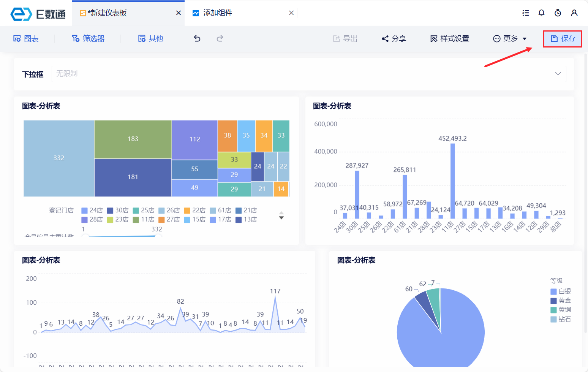Screen dimensions: 588x372
Task: Click the E数通 logo
Action: pyautogui.click(x=38, y=14)
